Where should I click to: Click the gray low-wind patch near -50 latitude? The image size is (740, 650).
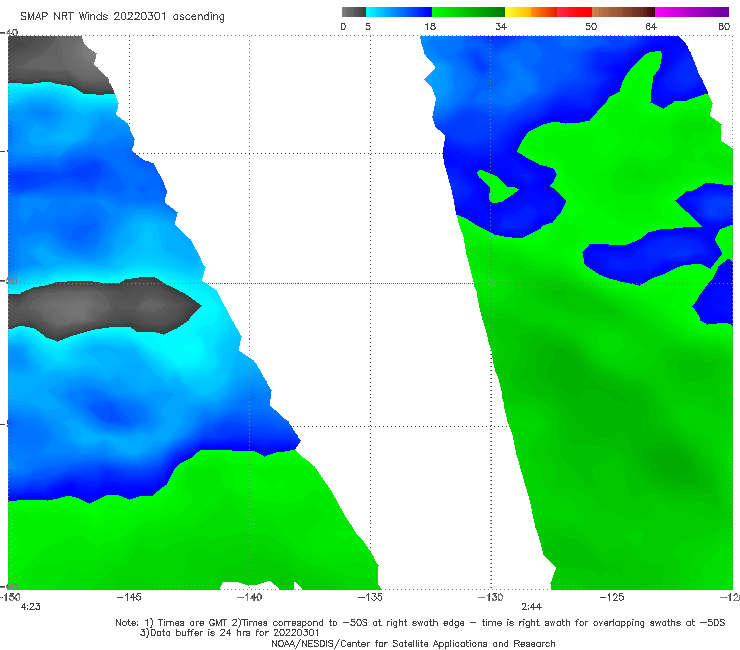coord(105,309)
